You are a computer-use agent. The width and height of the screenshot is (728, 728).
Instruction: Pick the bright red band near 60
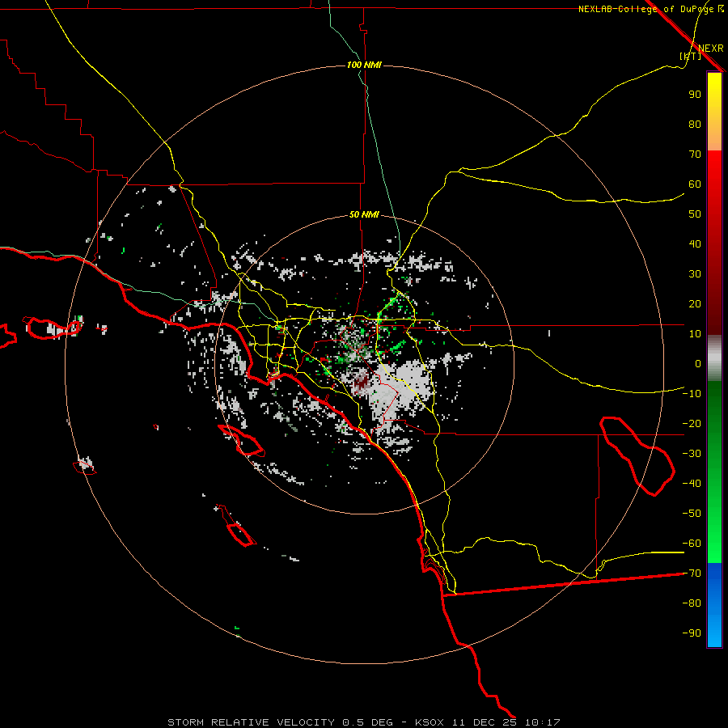714,174
